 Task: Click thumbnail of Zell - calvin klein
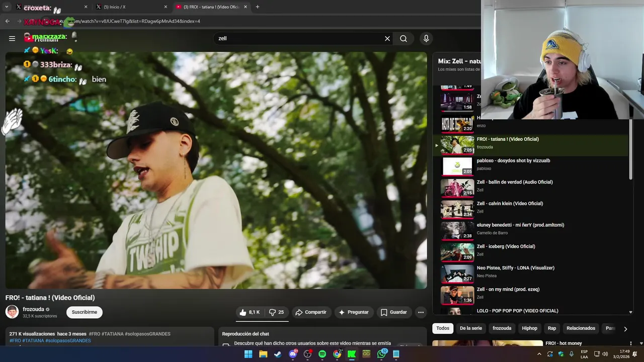(x=457, y=209)
